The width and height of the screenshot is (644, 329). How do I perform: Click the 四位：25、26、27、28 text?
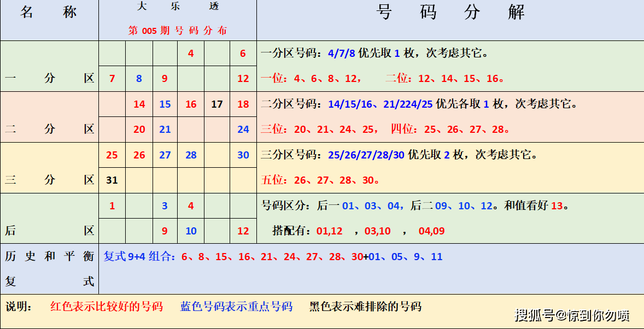[x=450, y=130]
